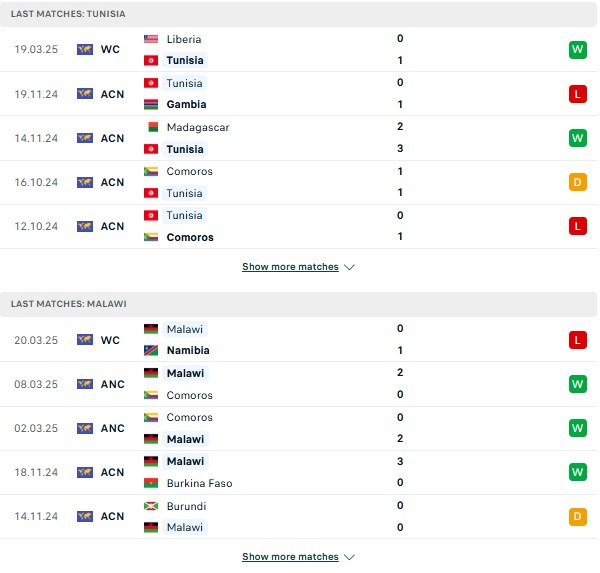Open the Malawi vs Burkina Faso 18.11.24 row
The height and width of the screenshot is (573, 600).
(298, 472)
